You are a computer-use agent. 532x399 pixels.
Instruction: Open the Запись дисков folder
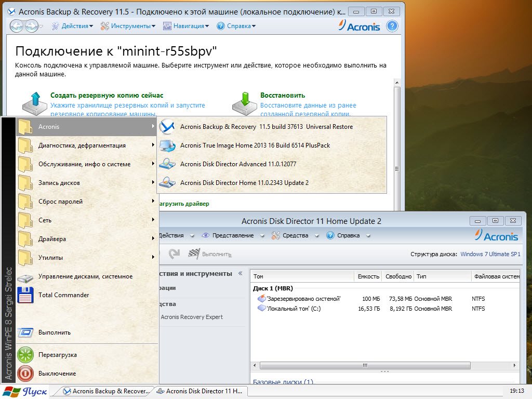pos(87,182)
